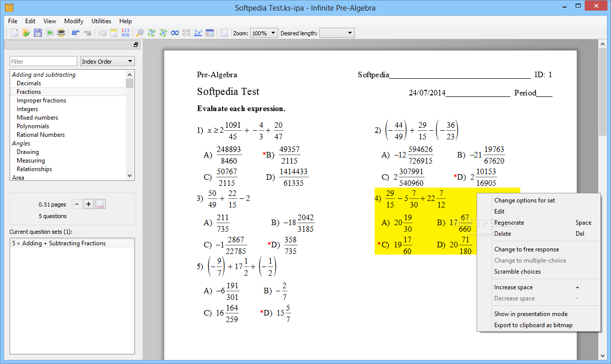The height and width of the screenshot is (364, 611).
Task: Select Rational Numbers topic
Action: 40,135
